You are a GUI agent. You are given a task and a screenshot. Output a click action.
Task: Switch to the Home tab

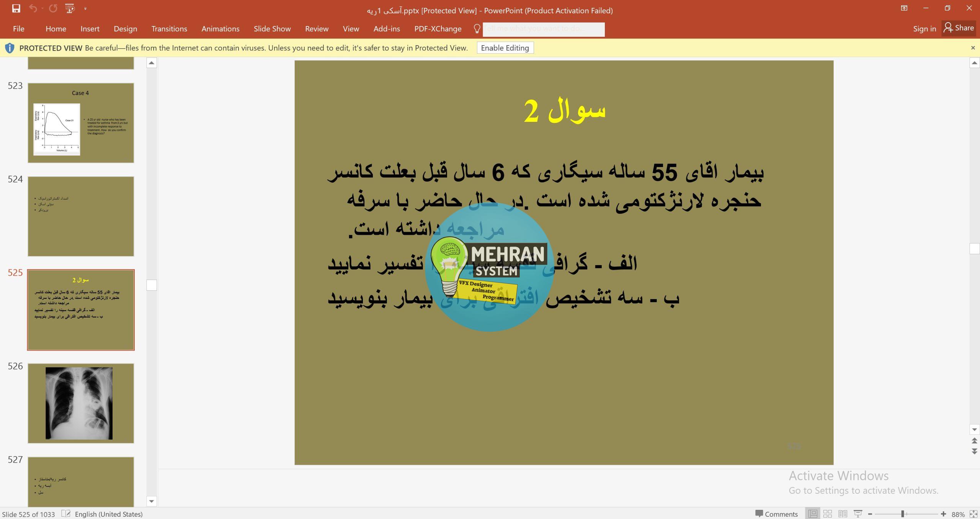coord(56,29)
